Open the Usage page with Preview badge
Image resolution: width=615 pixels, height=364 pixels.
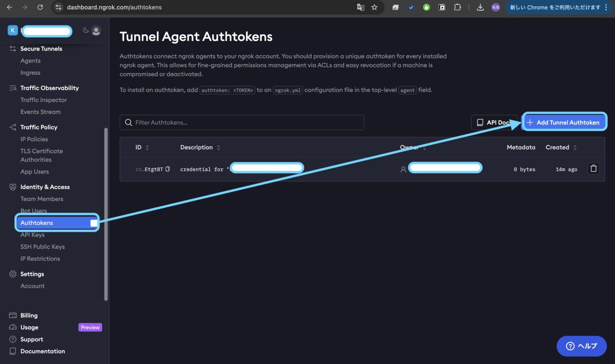[x=30, y=327]
